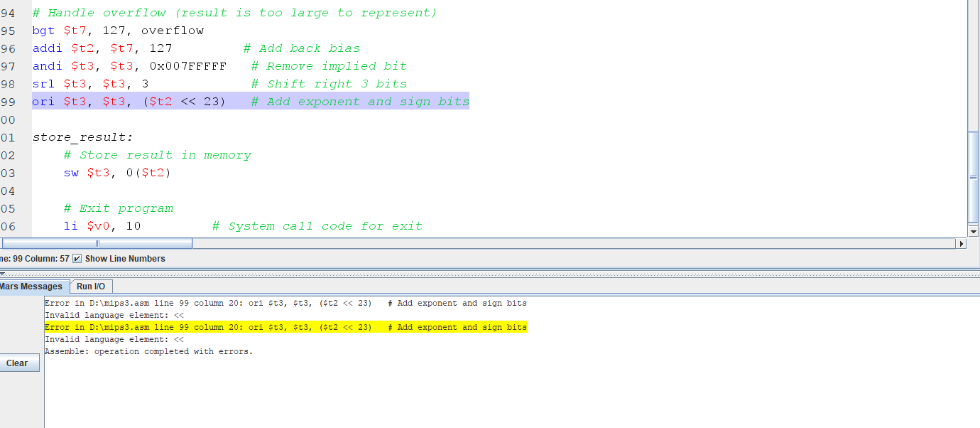Screen dimensions: 980x428
Task: Toggle the Show Line Numbers checkbox
Action: (x=77, y=259)
